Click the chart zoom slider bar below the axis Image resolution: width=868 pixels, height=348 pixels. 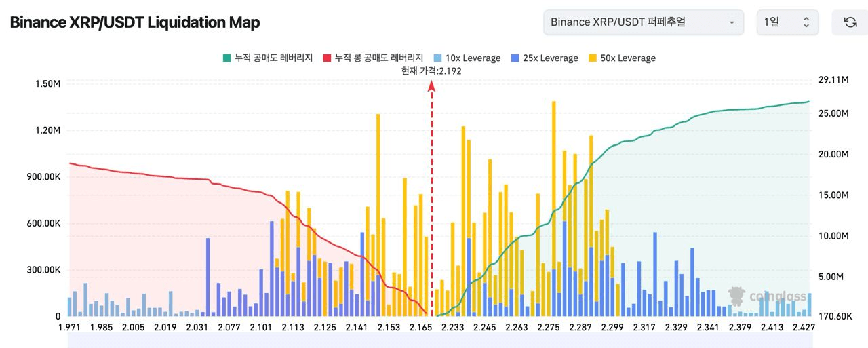coord(439,341)
